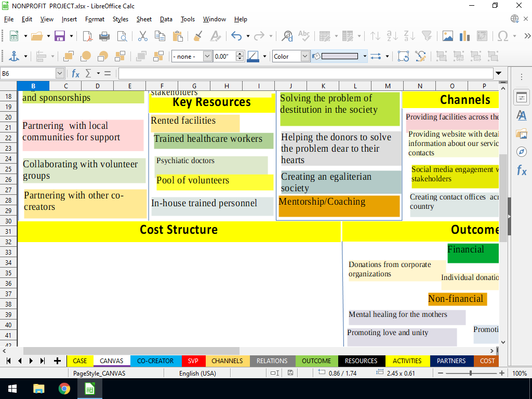The image size is (532, 399).
Task: Insert an image
Action: click(447, 36)
